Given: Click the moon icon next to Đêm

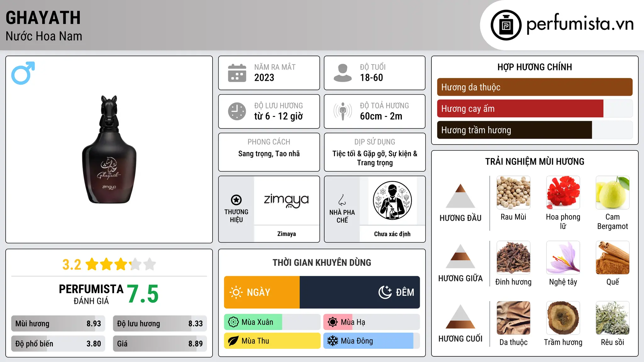Looking at the screenshot, I should tap(385, 292).
